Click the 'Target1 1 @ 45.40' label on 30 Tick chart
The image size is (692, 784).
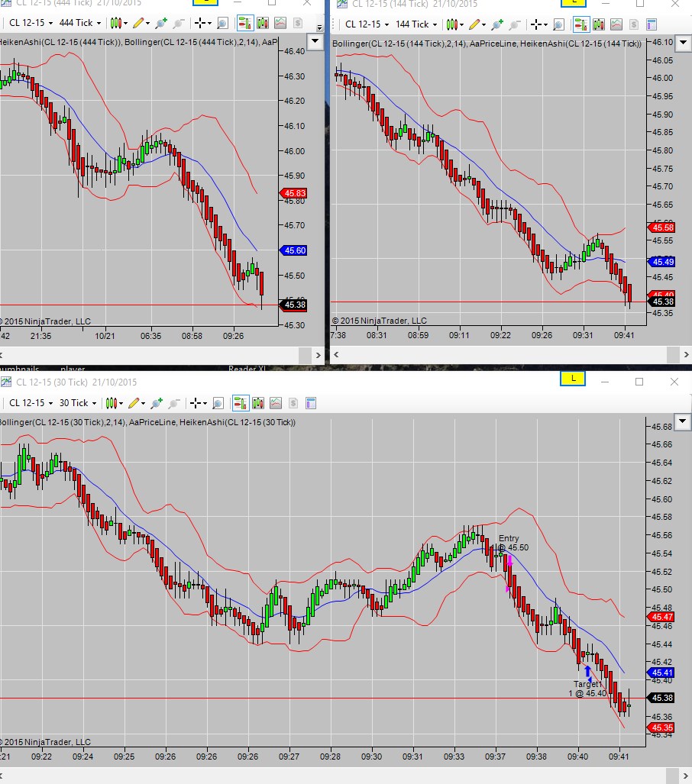coord(587,689)
